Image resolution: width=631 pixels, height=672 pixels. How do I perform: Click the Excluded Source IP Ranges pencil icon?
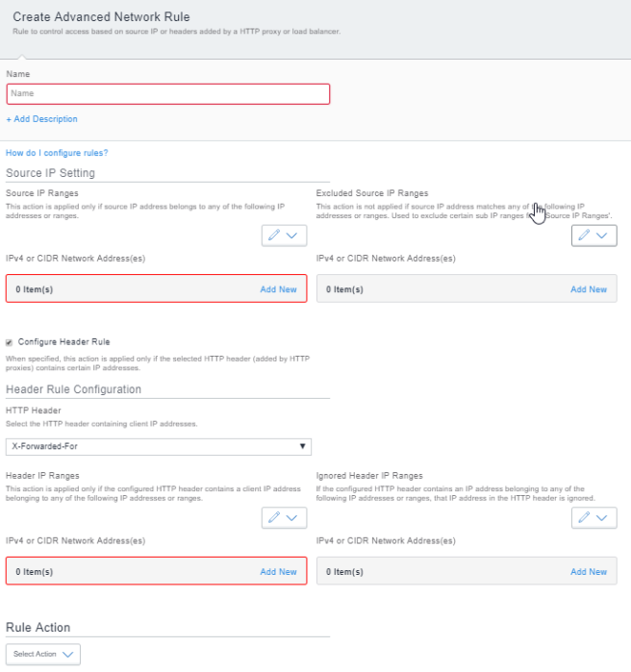coord(584,236)
